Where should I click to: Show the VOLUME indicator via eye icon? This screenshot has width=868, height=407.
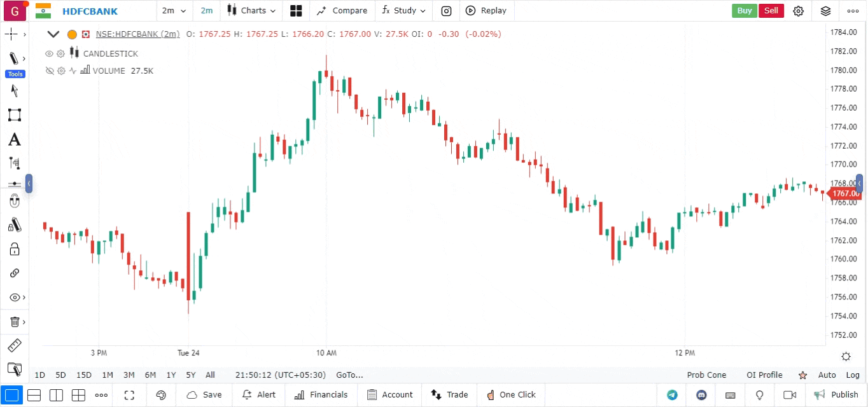point(50,71)
